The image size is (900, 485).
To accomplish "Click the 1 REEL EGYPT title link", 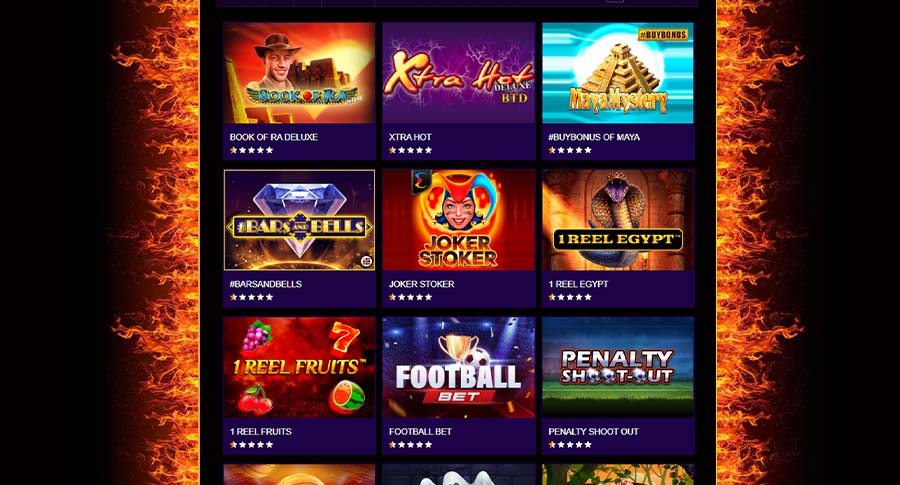I will tap(578, 284).
